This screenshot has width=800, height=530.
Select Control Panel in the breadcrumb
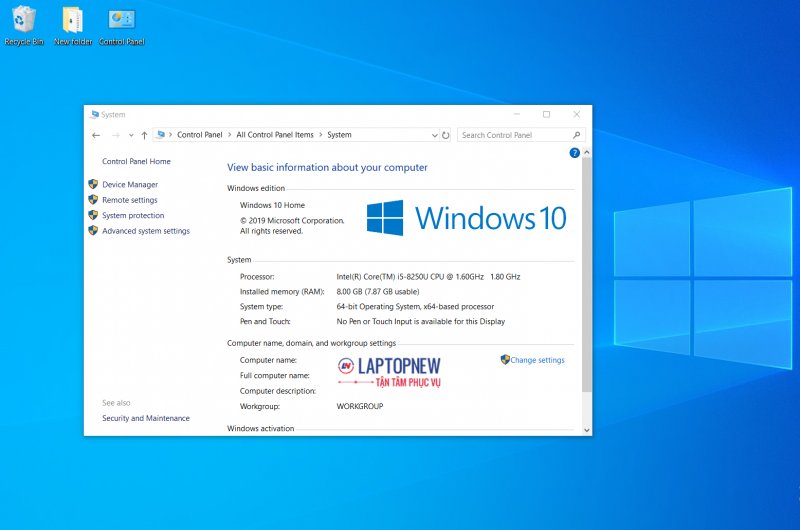199,135
